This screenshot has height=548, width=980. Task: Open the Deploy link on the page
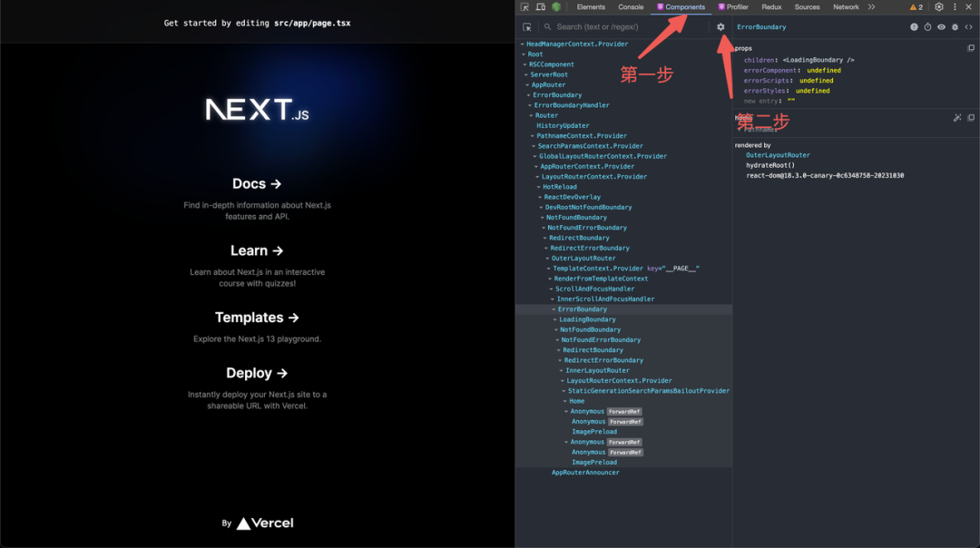coord(257,373)
